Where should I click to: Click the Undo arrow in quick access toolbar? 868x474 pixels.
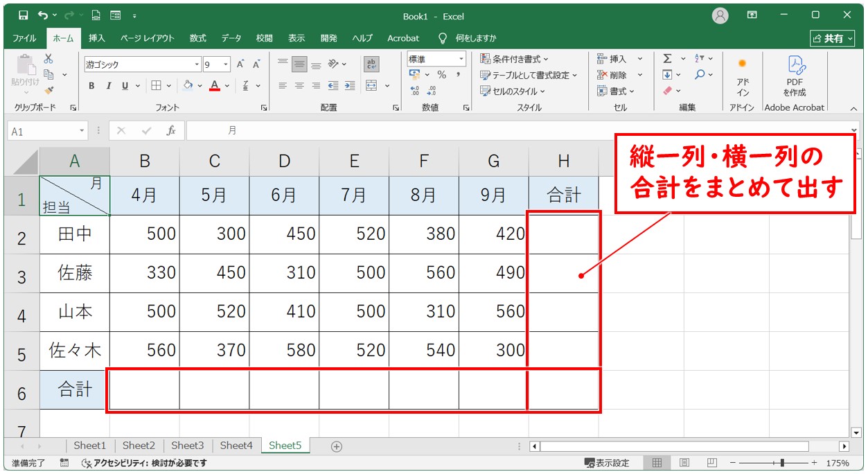(44, 15)
